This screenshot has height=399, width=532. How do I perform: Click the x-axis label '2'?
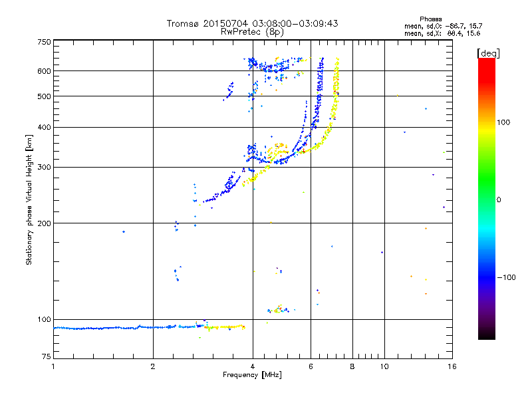[x=153, y=366]
